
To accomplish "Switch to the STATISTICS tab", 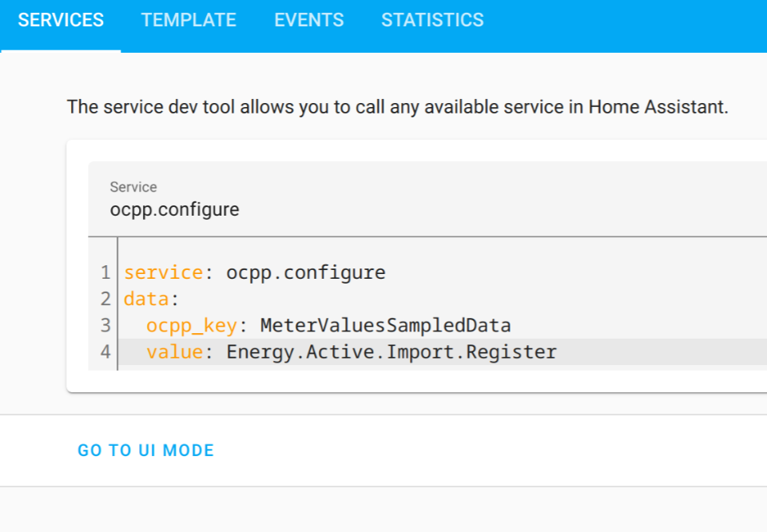I will 432,20.
